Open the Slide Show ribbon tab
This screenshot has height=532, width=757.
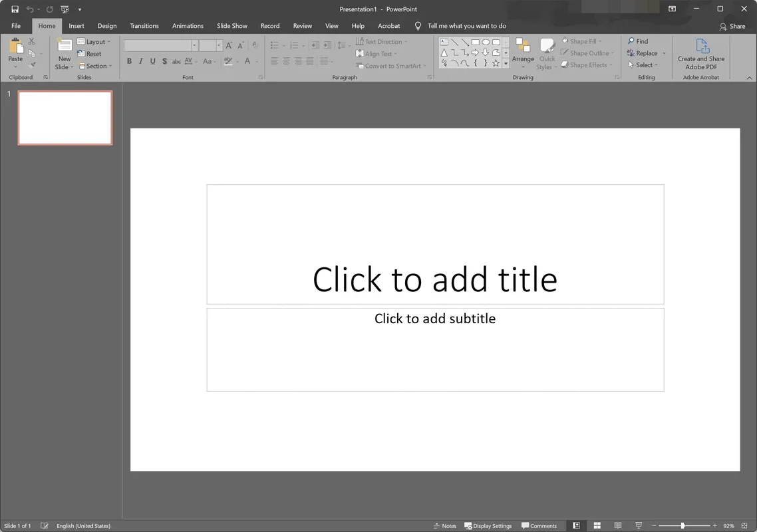pos(231,26)
